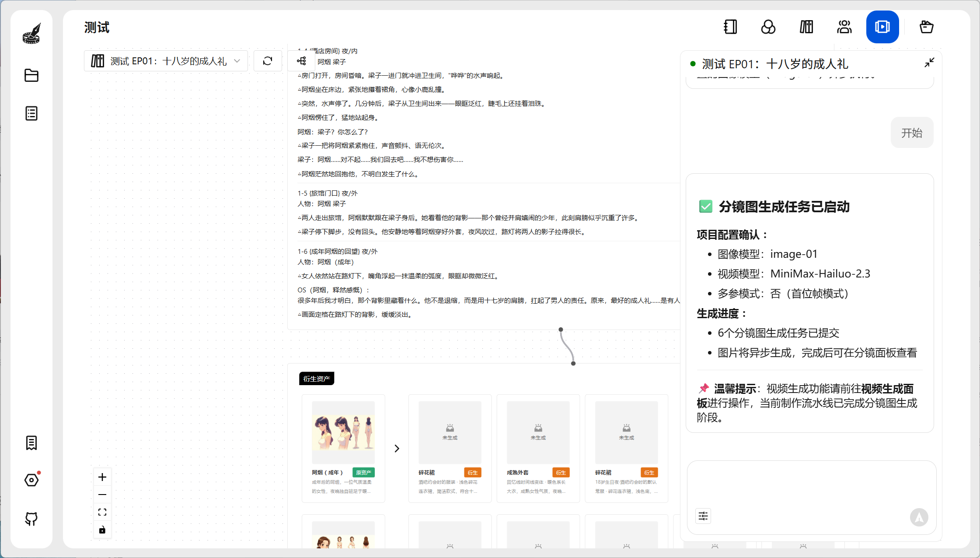Open the receipt log icon in sidebar
The width and height of the screenshot is (980, 558).
point(31,443)
